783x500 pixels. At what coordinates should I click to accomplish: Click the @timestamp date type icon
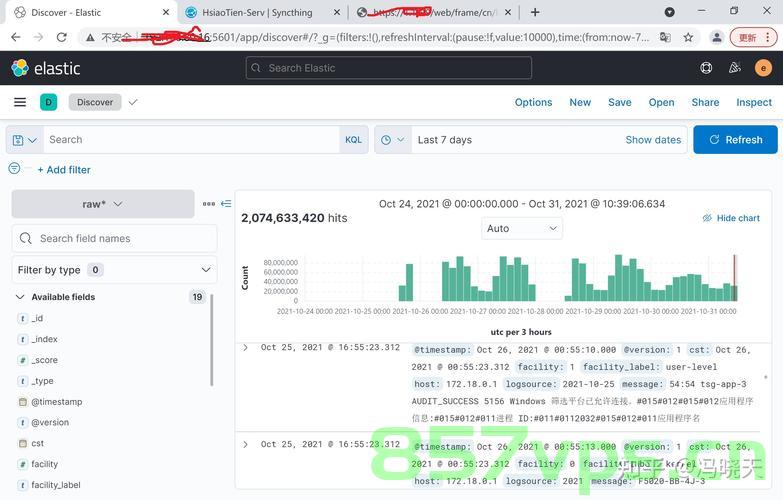(x=22, y=402)
